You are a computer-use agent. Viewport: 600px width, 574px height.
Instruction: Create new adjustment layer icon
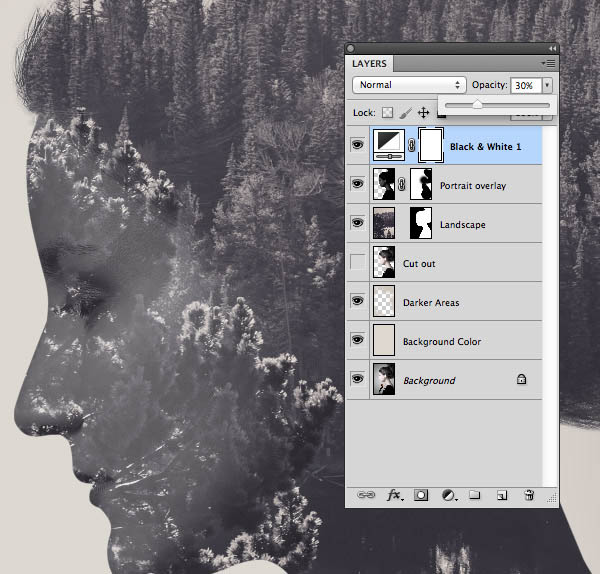(x=449, y=495)
